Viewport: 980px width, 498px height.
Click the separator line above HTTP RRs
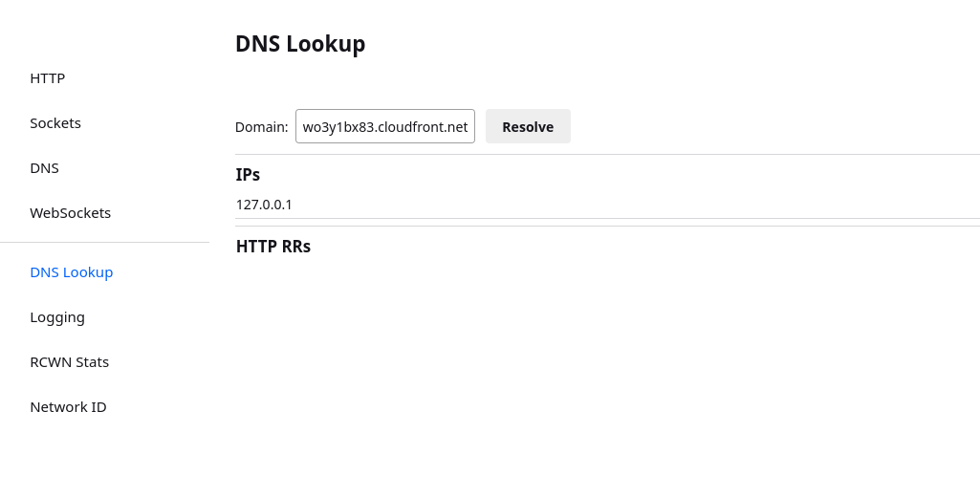(x=607, y=226)
